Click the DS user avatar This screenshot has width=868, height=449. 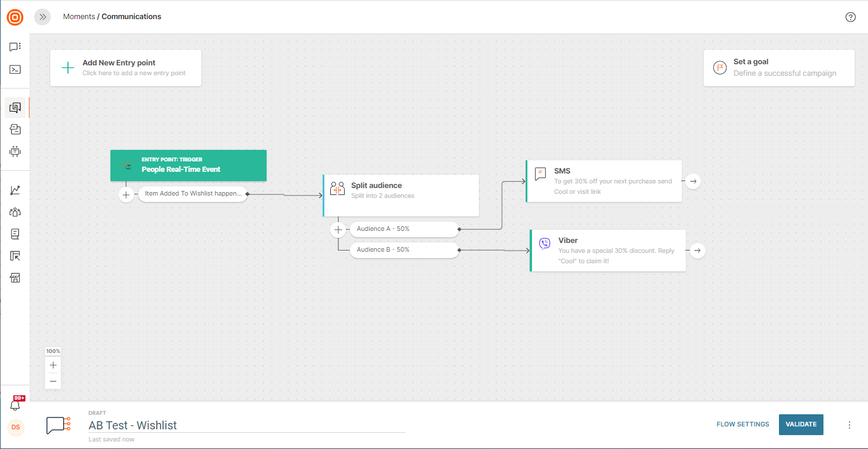(x=16, y=427)
